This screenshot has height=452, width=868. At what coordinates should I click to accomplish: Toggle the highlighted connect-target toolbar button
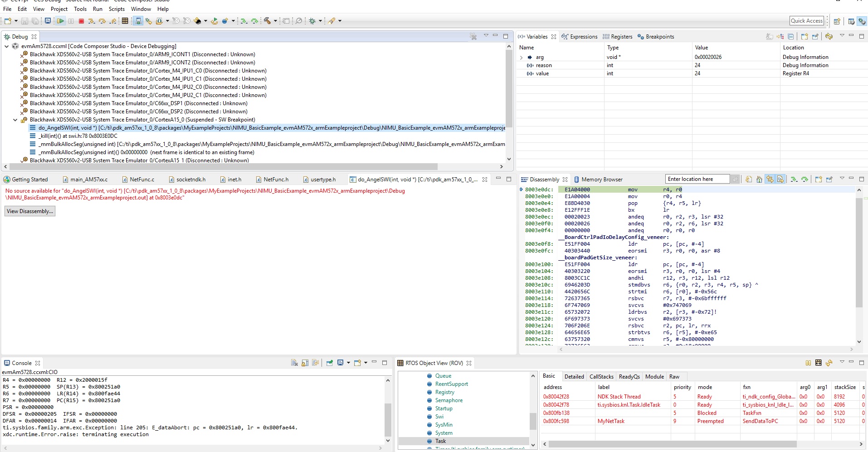pyautogui.click(x=138, y=21)
